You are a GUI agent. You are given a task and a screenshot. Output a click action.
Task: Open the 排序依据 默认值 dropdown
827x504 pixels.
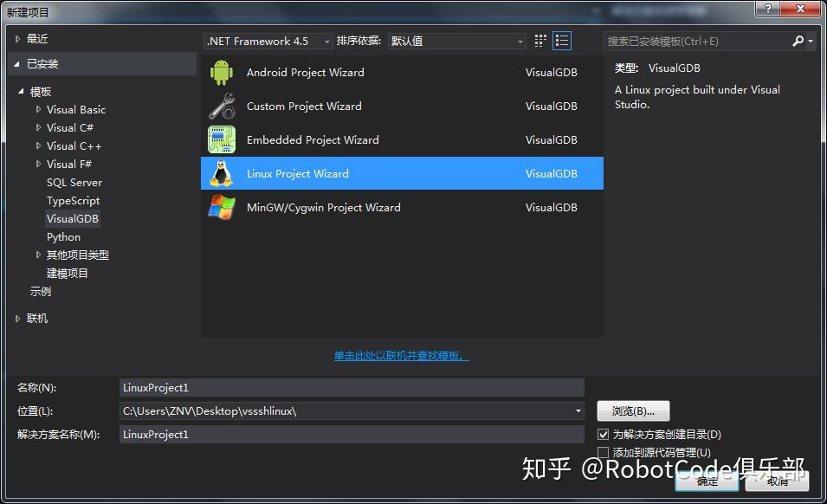tap(520, 41)
